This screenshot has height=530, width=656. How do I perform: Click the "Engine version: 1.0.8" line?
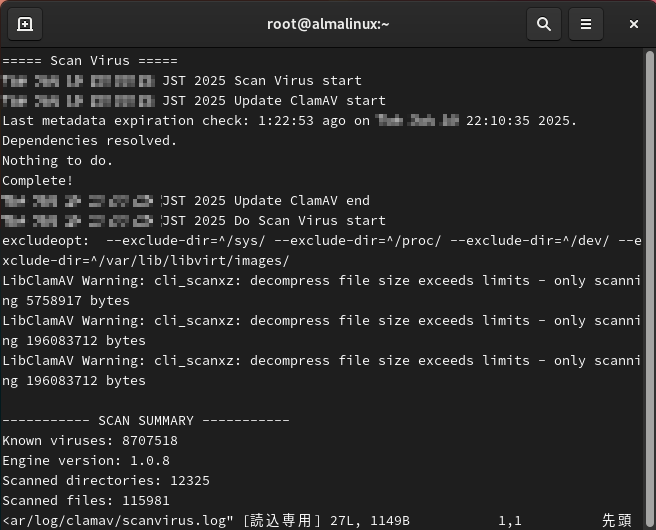pyautogui.click(x=86, y=461)
